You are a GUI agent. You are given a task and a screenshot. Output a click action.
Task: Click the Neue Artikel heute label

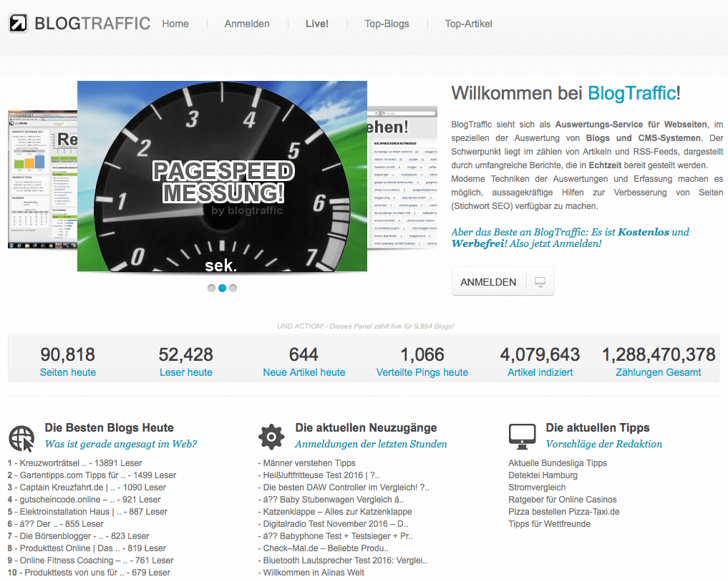coord(304,372)
